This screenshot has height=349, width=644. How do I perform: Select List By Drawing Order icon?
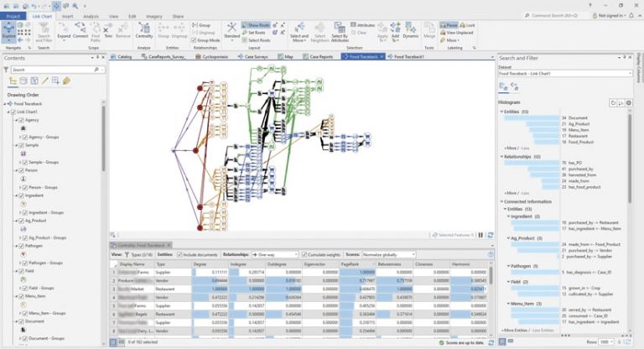13,81
